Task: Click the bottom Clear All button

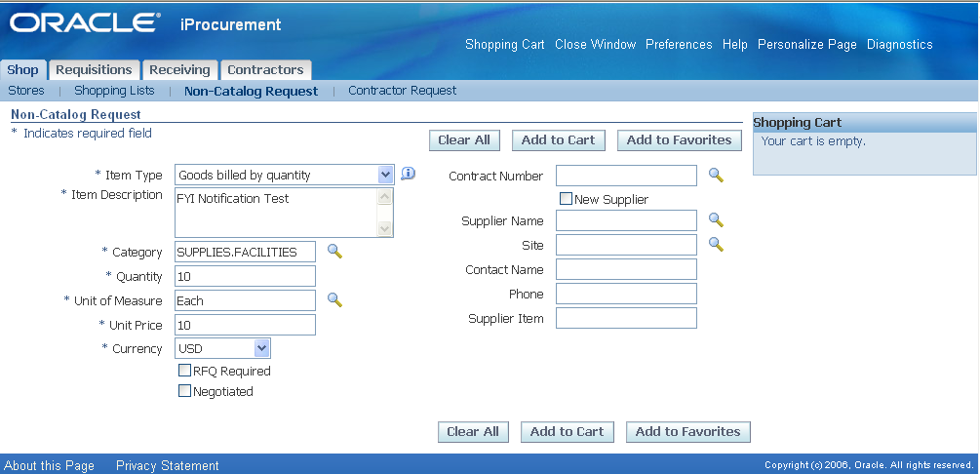Action: coord(473,431)
